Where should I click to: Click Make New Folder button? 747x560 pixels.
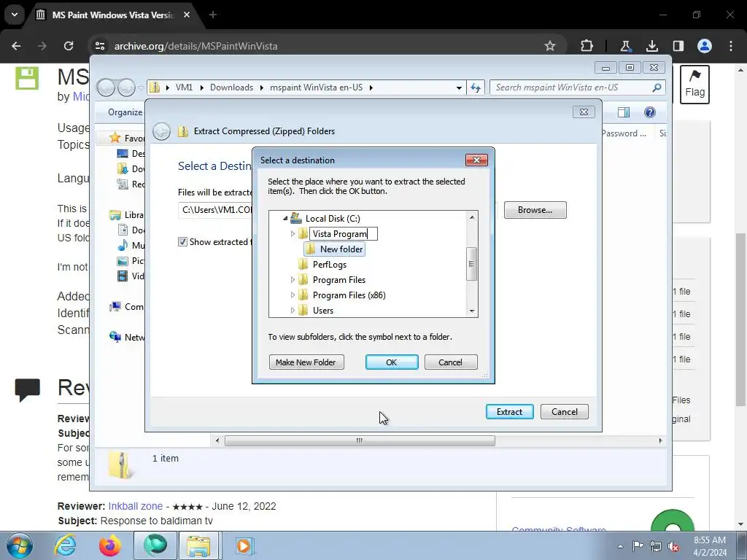coord(306,362)
